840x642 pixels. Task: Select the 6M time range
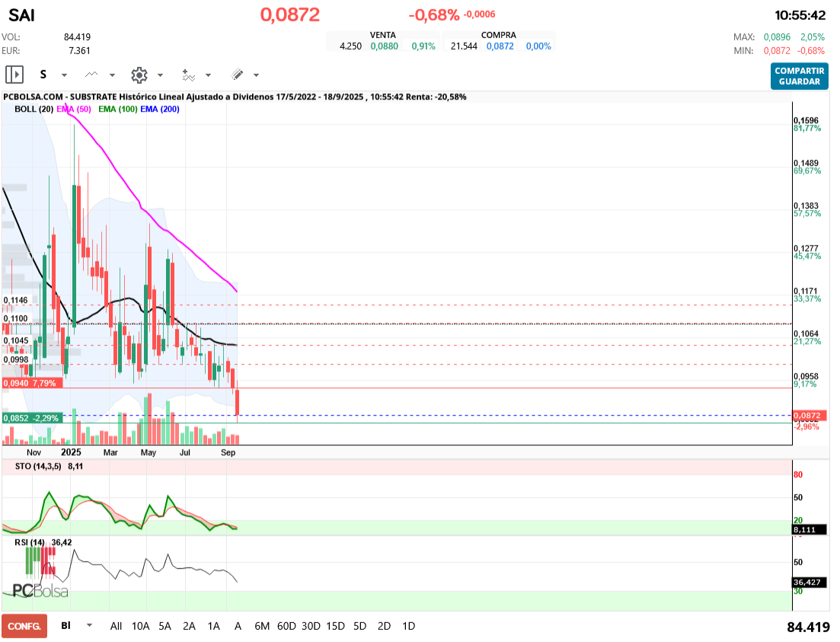(262, 626)
